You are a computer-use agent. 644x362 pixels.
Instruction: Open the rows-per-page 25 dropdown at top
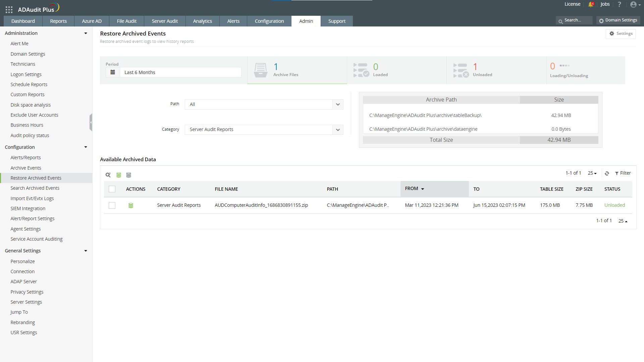(592, 173)
